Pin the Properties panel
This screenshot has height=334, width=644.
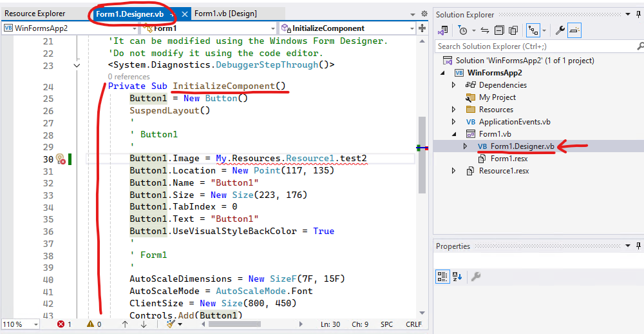tap(639, 246)
